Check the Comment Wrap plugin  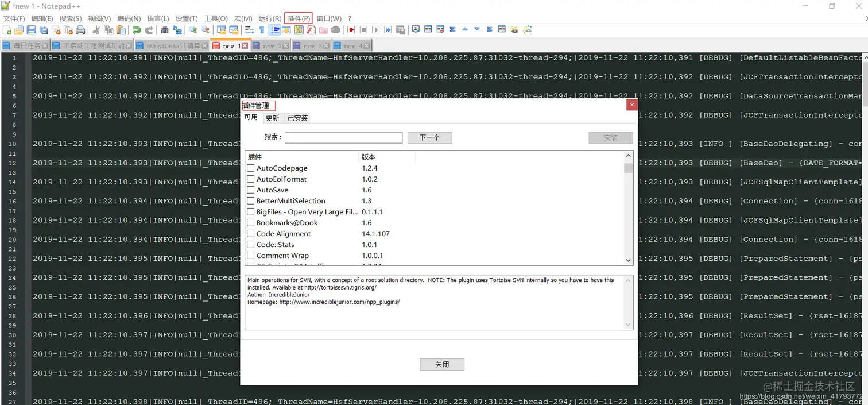(x=251, y=256)
